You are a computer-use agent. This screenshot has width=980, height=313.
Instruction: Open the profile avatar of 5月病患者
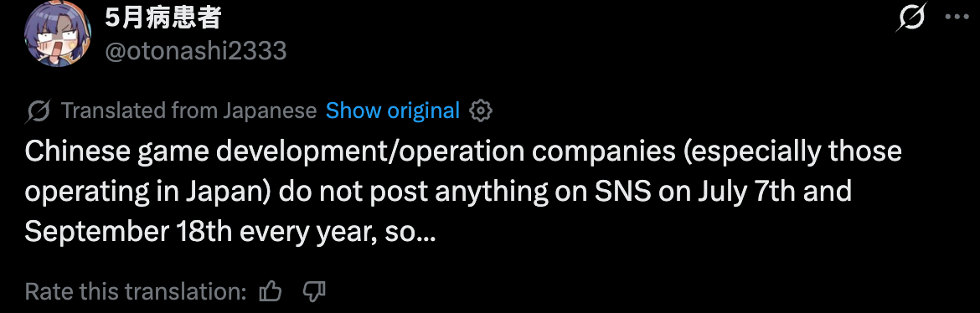click(x=58, y=33)
